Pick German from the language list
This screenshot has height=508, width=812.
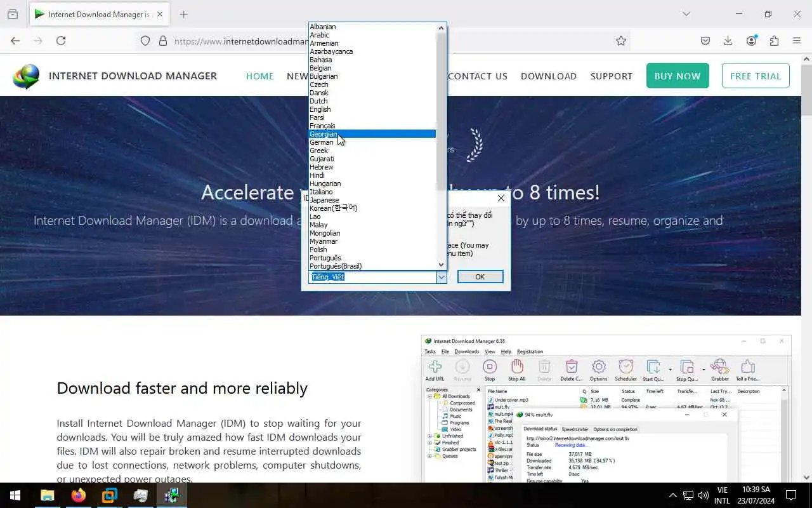coord(372,142)
